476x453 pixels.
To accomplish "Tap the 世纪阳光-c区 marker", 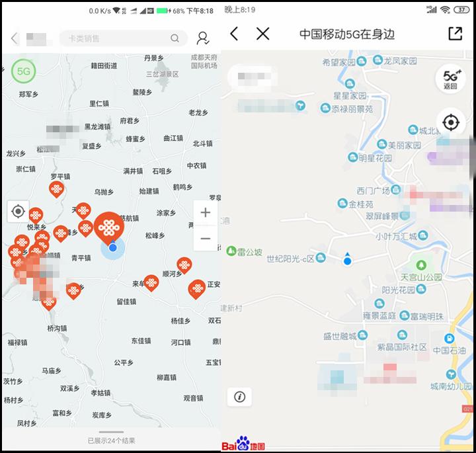I will 321,258.
